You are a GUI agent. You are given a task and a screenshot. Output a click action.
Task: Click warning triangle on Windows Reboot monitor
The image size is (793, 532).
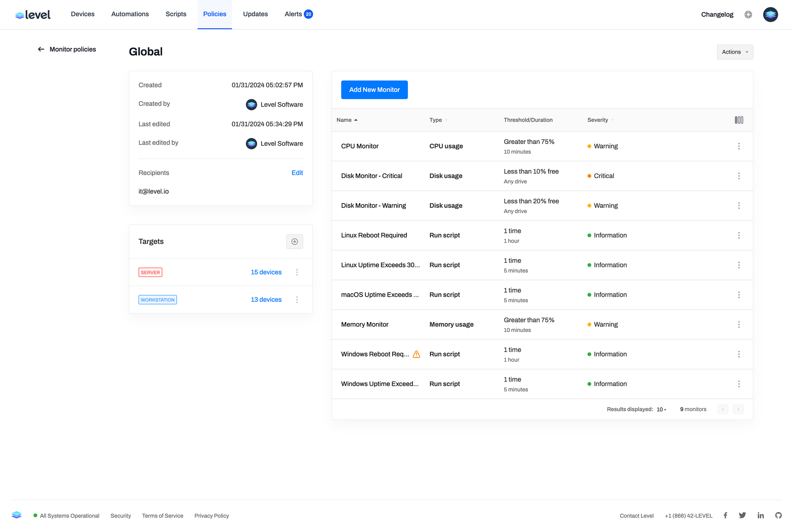[416, 354]
